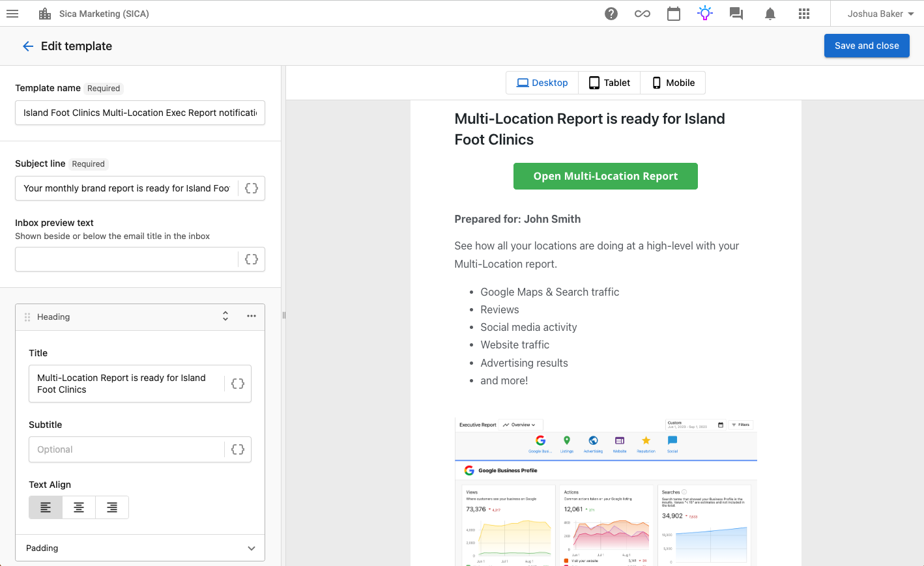This screenshot has width=924, height=566.
Task: Click 'Advertising results' bullet
Action: point(524,363)
